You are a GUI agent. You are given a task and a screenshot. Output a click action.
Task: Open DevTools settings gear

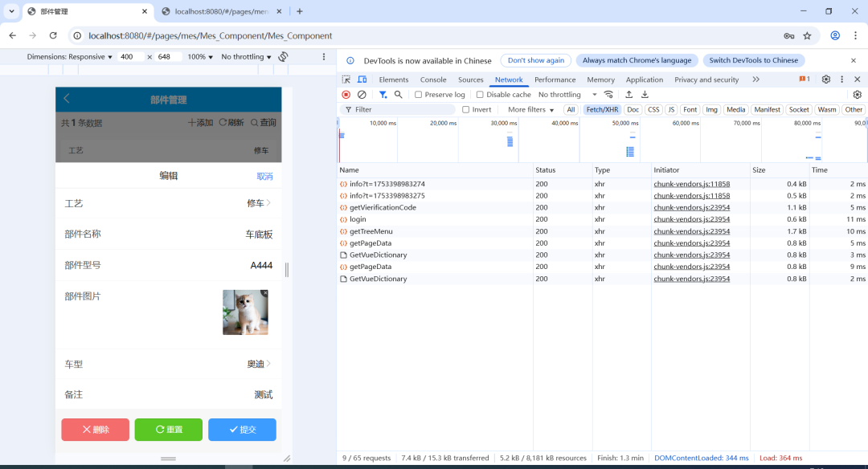[x=826, y=80]
